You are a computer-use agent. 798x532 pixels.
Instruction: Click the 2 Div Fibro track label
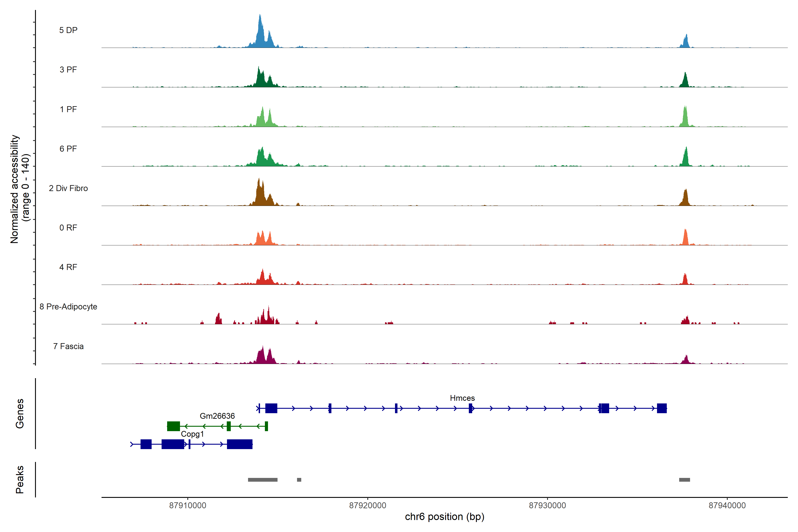coord(68,188)
